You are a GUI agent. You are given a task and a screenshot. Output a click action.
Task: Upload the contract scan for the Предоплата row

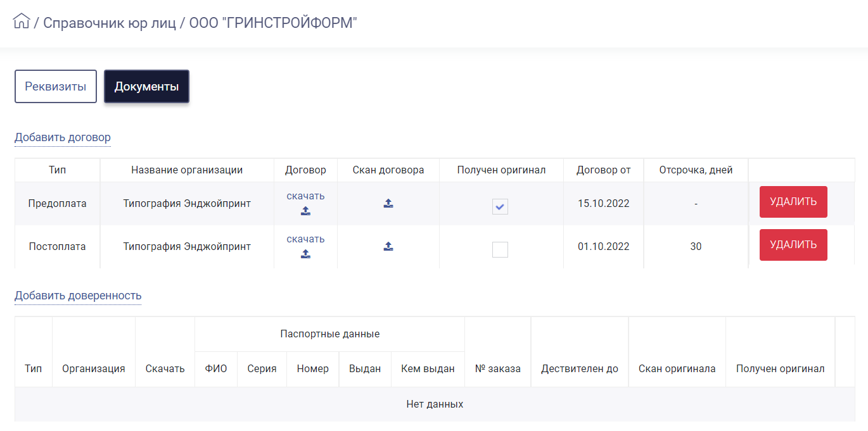tap(388, 203)
